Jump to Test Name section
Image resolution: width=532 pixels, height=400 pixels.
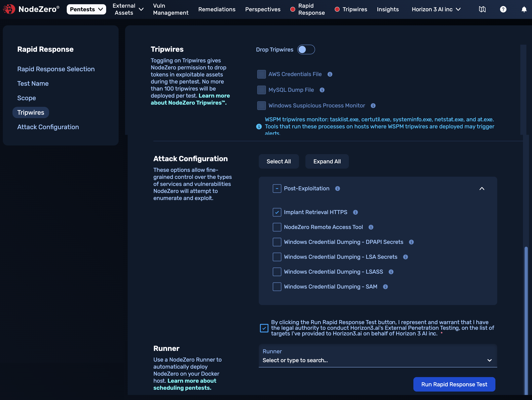coord(33,84)
